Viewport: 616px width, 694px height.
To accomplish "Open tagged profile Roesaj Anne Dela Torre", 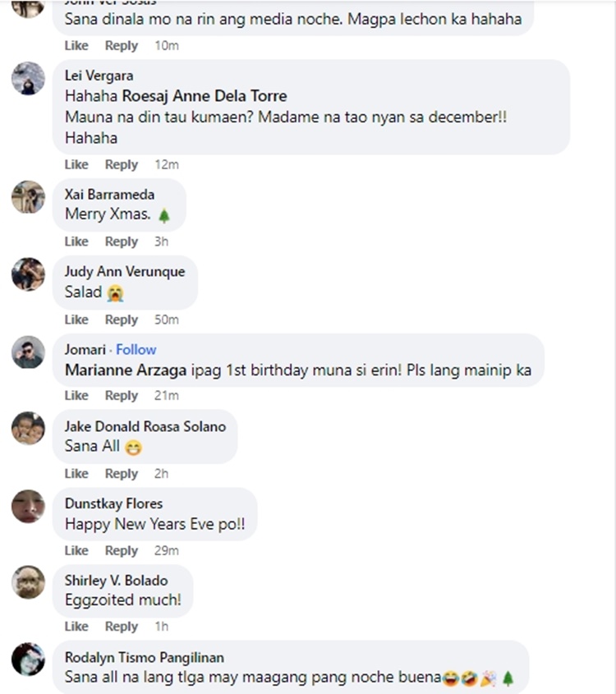I will pos(205,95).
